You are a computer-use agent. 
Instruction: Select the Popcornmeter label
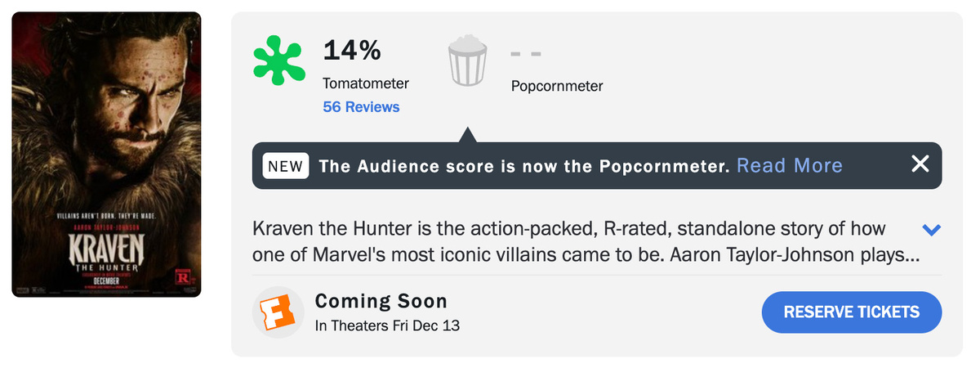pos(557,86)
